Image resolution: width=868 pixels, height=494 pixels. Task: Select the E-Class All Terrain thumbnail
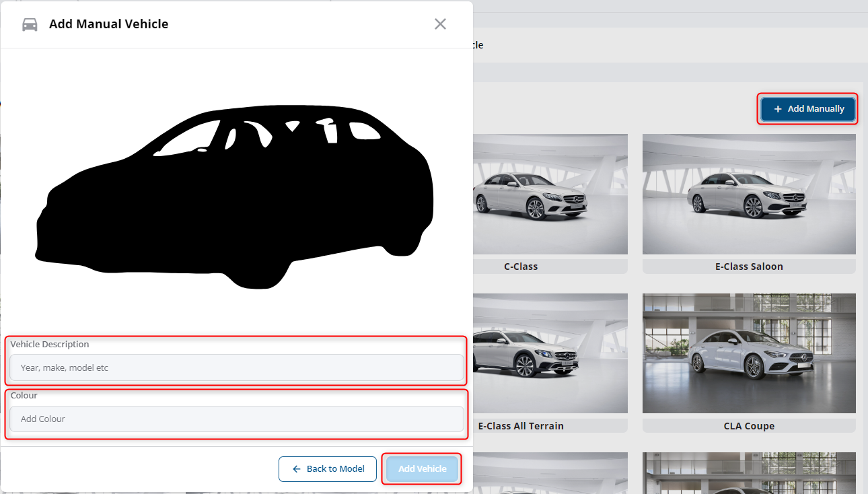550,353
